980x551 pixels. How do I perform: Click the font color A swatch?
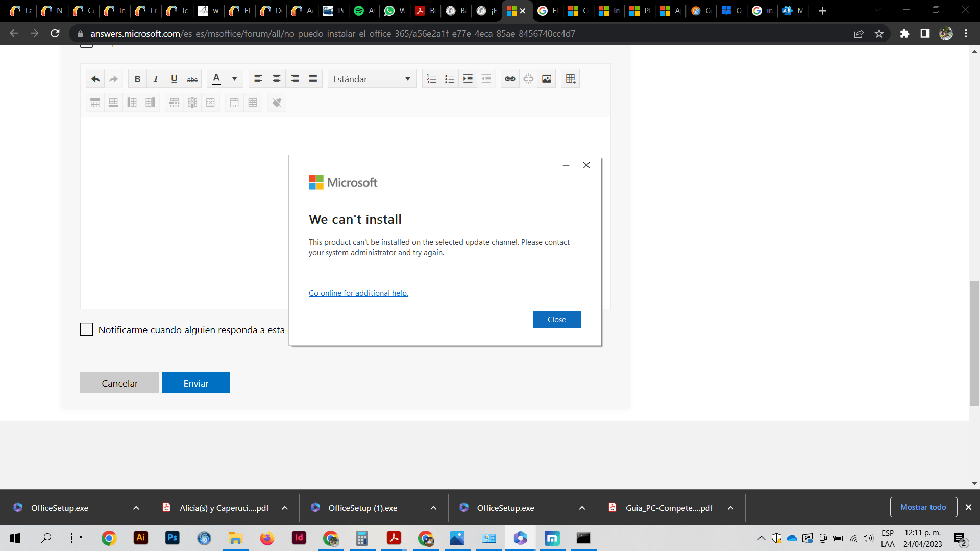(x=216, y=79)
